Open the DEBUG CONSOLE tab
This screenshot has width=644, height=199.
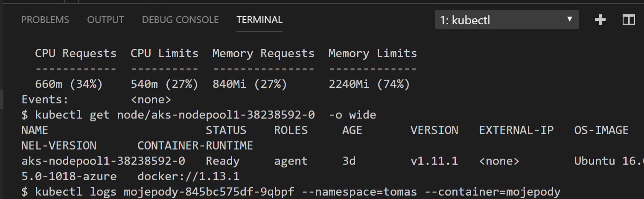point(180,20)
